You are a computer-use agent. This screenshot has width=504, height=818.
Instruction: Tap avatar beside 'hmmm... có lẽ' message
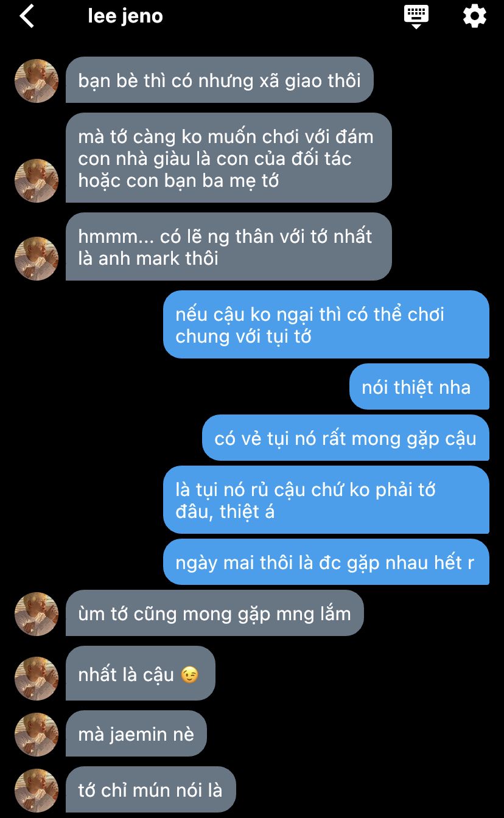click(x=37, y=259)
